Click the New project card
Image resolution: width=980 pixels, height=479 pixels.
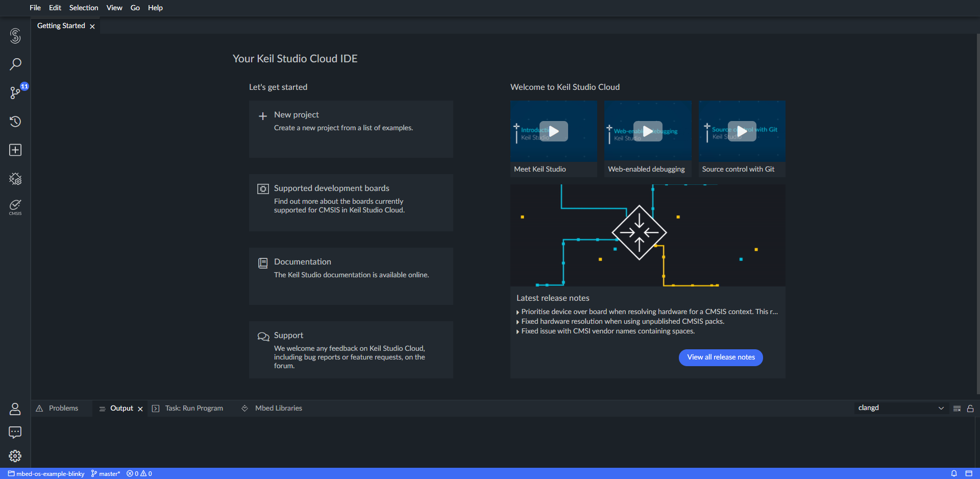pos(351,129)
